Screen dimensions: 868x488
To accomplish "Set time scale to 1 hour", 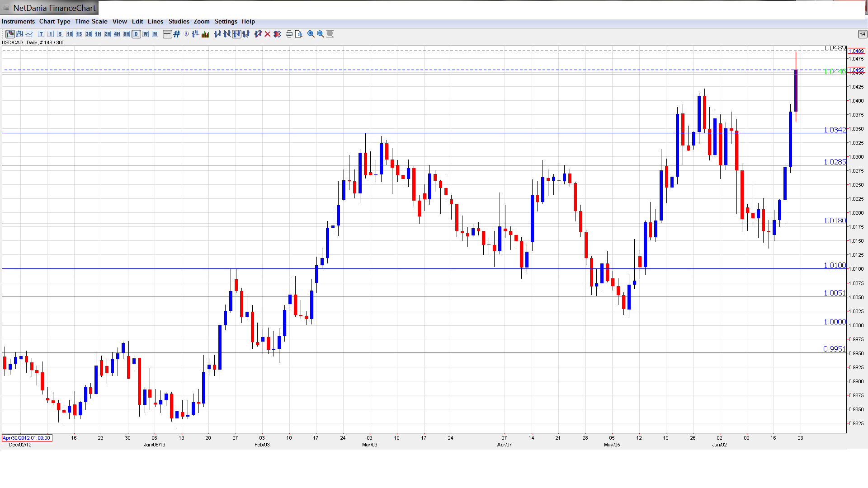I will [x=98, y=34].
